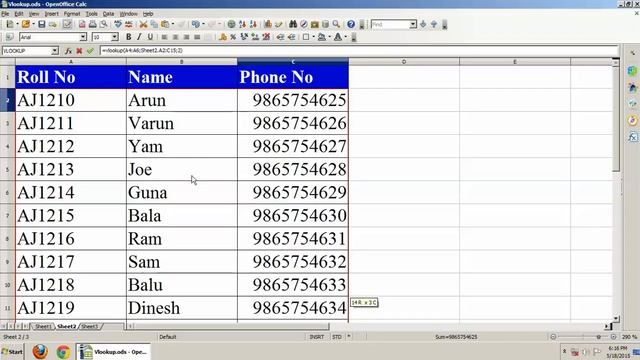This screenshot has height=360, width=640.
Task: Accept formula with green checkmark
Action: coord(90,51)
